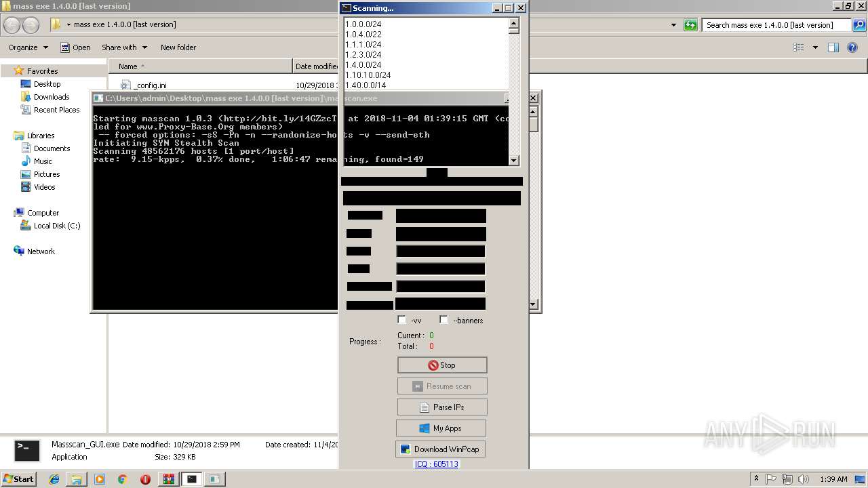Click the address bar folder icon
Viewport: 868px width, 488px height.
[x=56, y=25]
